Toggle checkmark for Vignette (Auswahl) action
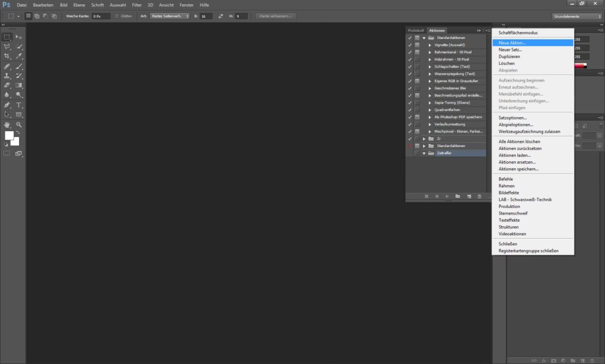 click(409, 45)
